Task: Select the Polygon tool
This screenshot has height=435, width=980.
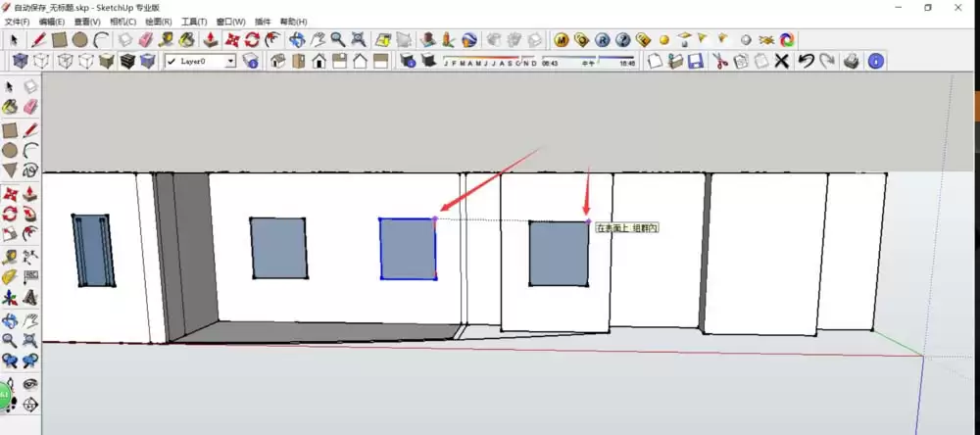Action: pyautogui.click(x=10, y=170)
